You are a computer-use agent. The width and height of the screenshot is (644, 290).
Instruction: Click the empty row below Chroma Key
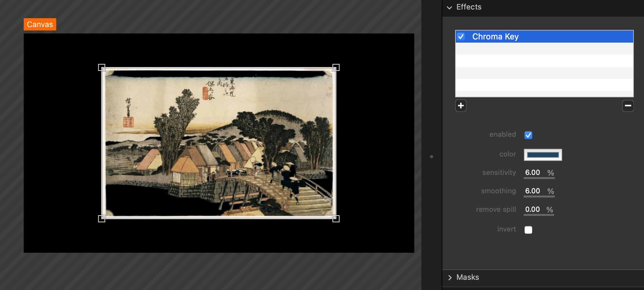pos(544,49)
